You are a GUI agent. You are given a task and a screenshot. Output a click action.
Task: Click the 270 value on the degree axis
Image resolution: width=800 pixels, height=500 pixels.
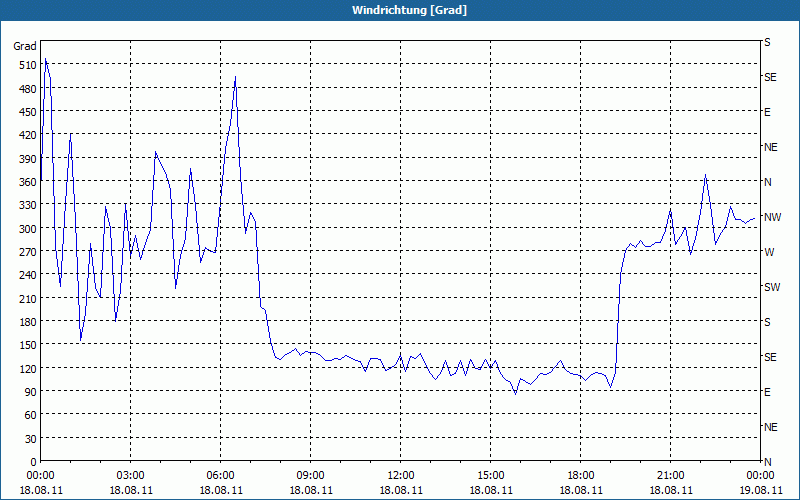tap(28, 252)
